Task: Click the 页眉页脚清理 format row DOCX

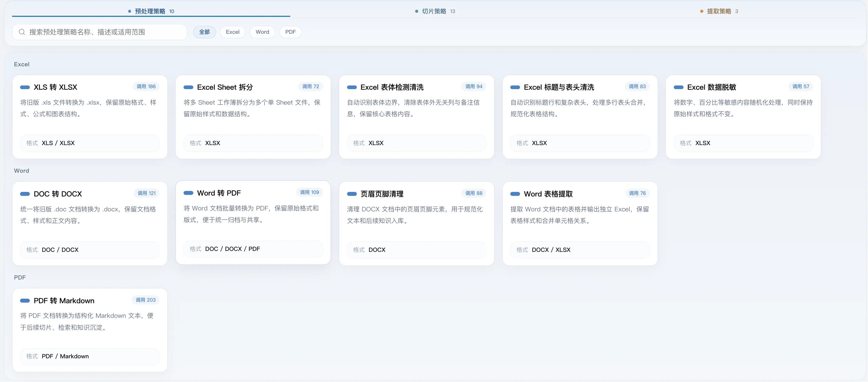Action: (x=416, y=250)
